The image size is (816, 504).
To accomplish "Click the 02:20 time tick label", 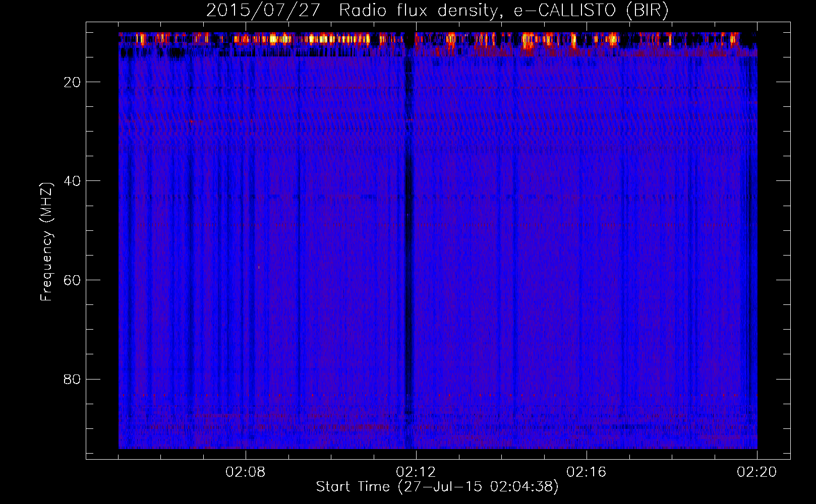I will 757,472.
